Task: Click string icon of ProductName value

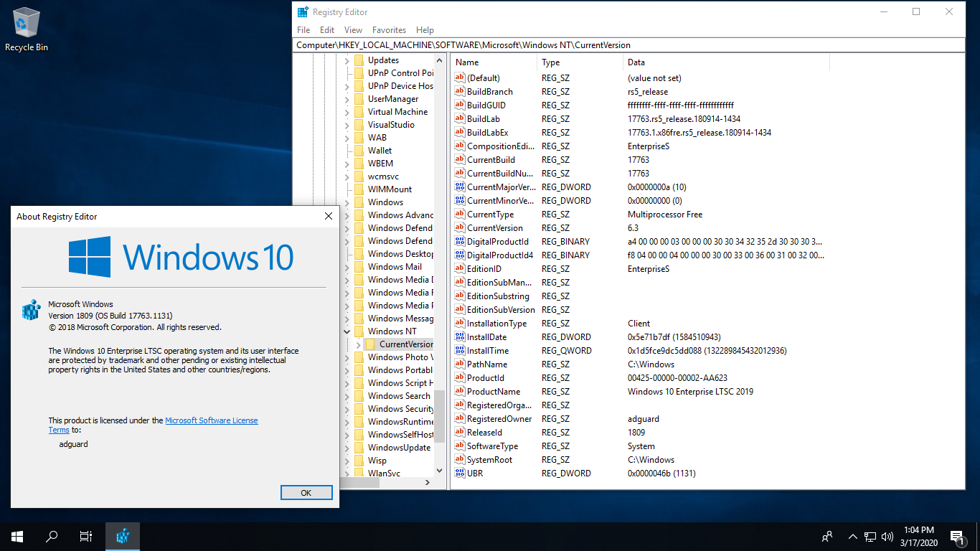Action: 460,392
